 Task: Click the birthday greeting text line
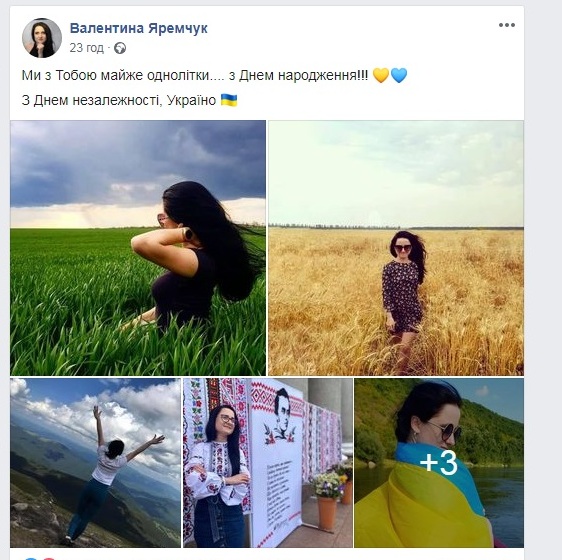tap(195, 75)
